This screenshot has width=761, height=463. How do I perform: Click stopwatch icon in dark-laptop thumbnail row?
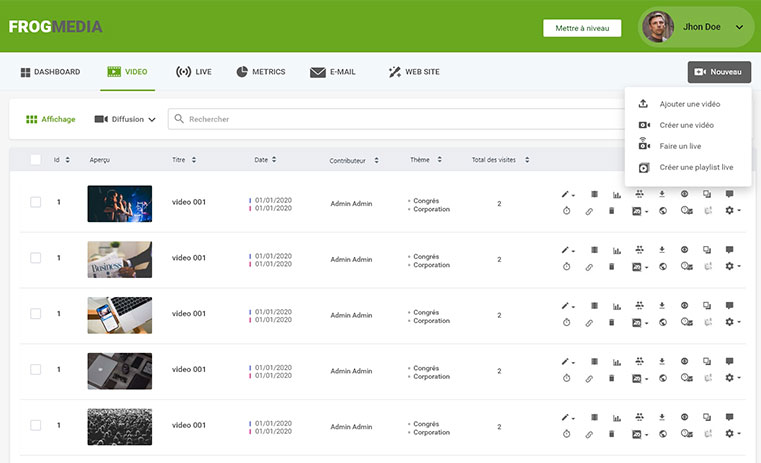pyautogui.click(x=566, y=378)
